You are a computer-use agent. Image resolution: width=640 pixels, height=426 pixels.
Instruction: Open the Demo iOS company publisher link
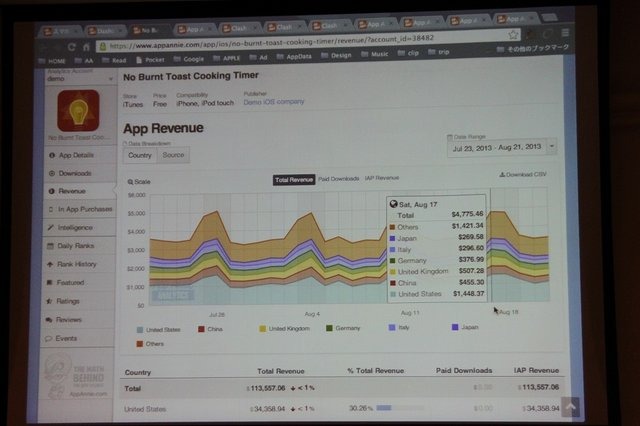click(274, 102)
